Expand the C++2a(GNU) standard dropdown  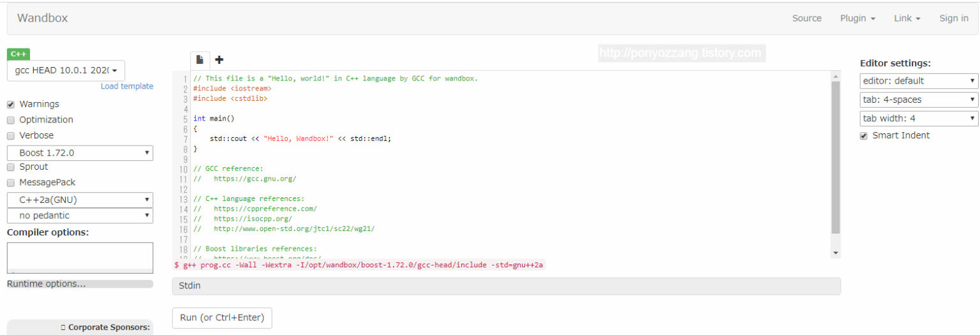coord(80,200)
